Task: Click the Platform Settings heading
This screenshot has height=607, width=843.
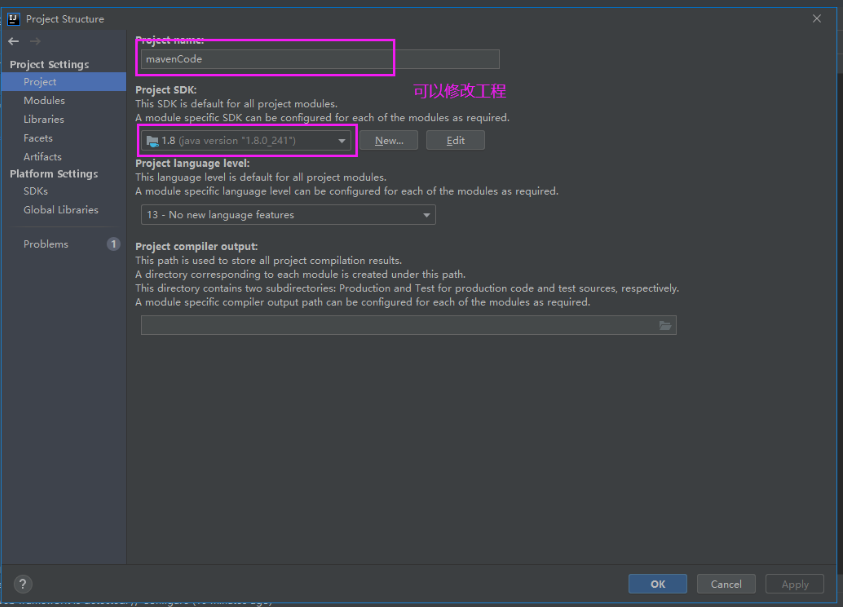Action: tap(54, 174)
